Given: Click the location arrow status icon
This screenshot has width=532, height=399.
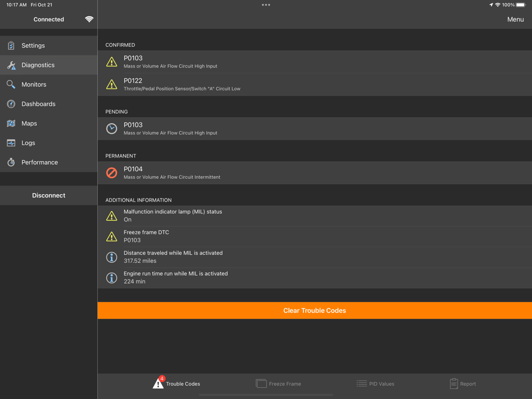Looking at the screenshot, I should point(491,5).
